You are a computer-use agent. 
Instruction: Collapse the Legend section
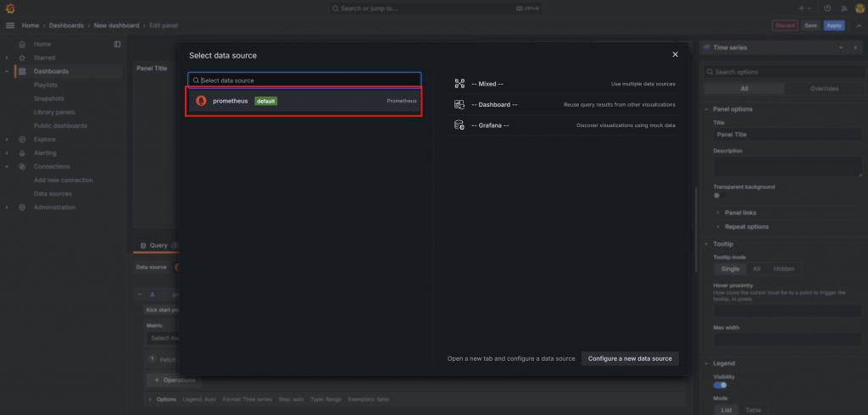[x=706, y=363]
